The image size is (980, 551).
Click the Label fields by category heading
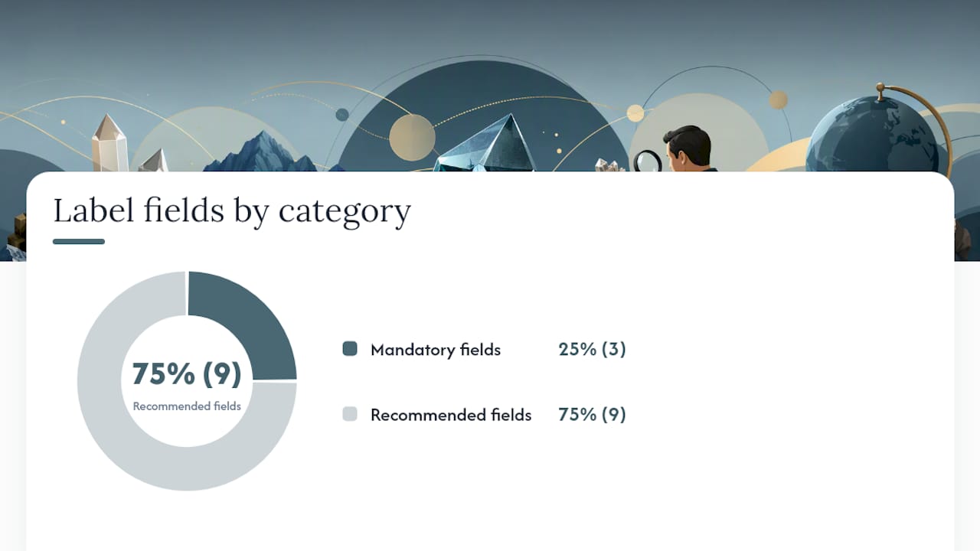[232, 210]
